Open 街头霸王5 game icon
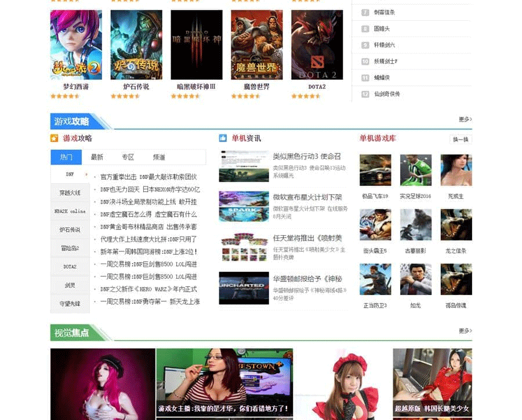Image resolution: width=522 pixels, height=420 pixels. pos(375,224)
